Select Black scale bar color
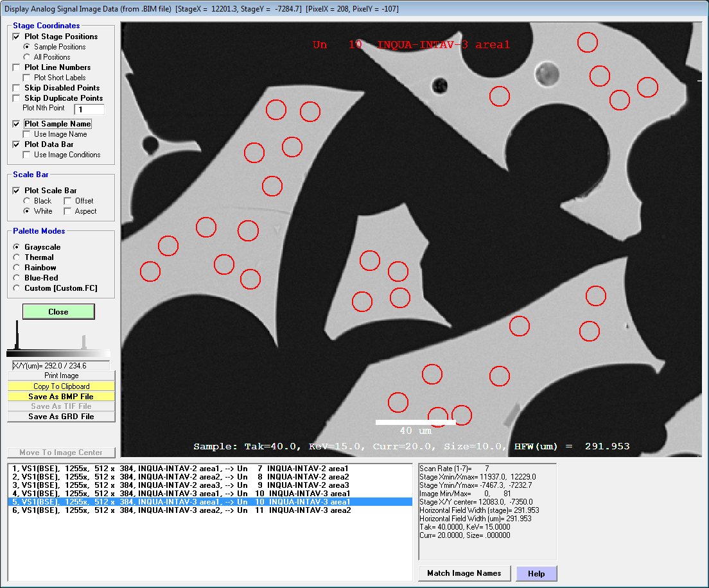709x588 pixels. pos(27,201)
